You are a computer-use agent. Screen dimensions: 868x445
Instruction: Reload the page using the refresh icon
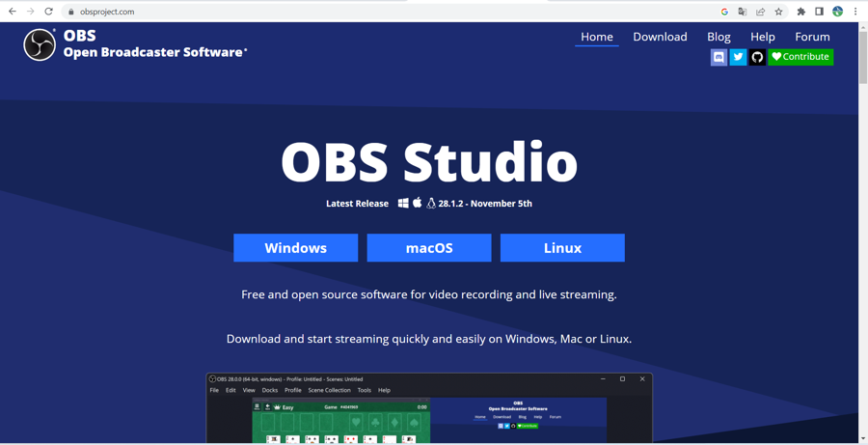(x=48, y=12)
